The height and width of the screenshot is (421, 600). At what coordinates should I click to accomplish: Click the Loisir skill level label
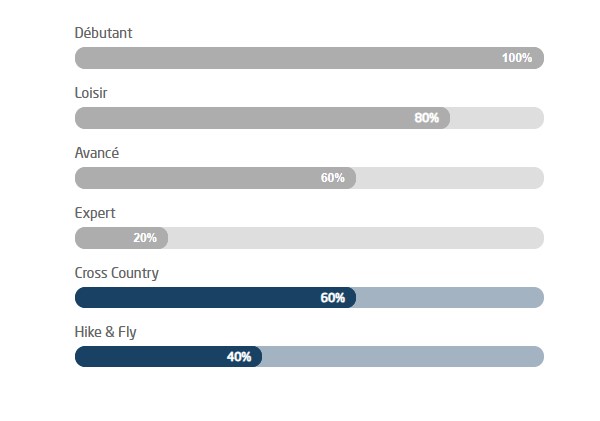point(91,93)
